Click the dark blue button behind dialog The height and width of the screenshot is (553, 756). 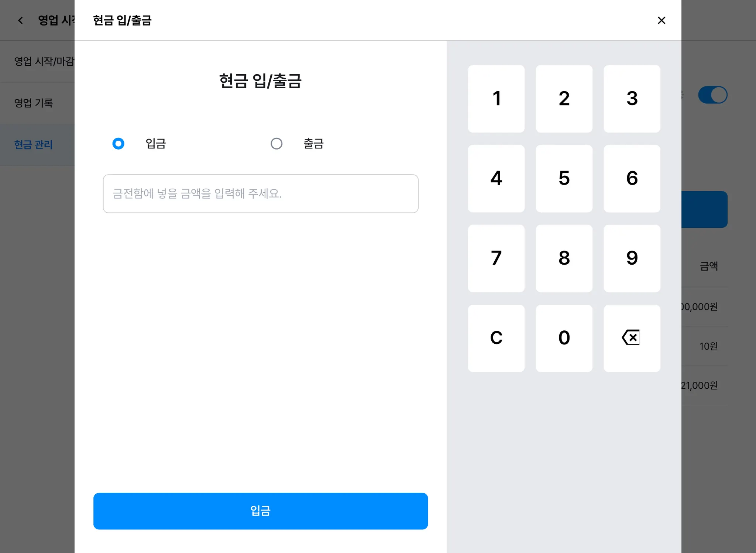coord(704,209)
